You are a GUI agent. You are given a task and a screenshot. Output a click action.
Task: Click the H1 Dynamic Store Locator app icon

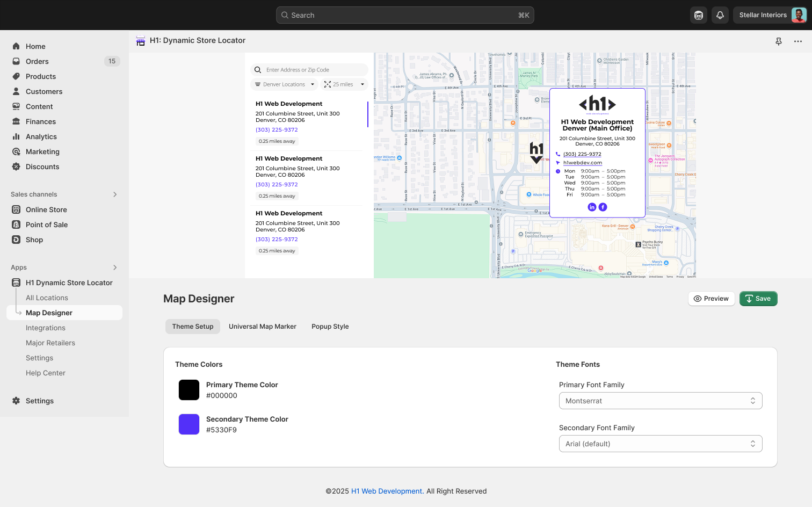tap(16, 283)
